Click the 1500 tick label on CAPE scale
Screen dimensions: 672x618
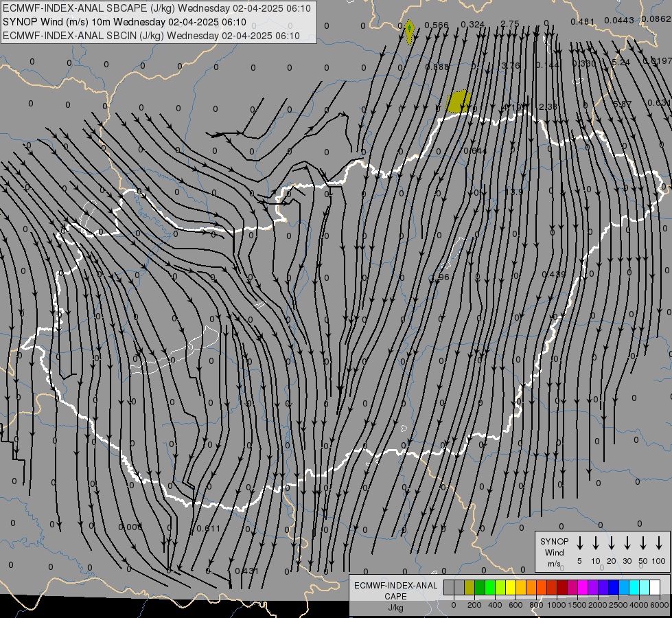(x=577, y=605)
